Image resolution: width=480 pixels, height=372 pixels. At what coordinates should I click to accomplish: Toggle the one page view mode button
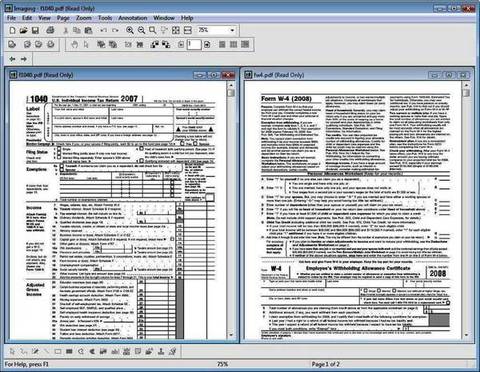tap(222, 44)
